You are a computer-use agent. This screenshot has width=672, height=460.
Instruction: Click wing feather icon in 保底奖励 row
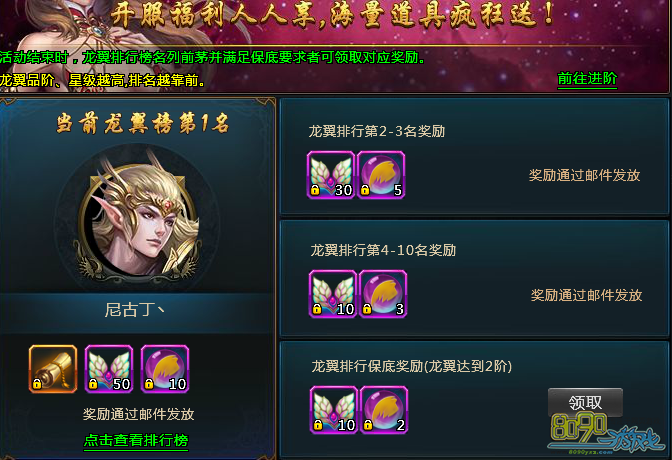(x=334, y=410)
